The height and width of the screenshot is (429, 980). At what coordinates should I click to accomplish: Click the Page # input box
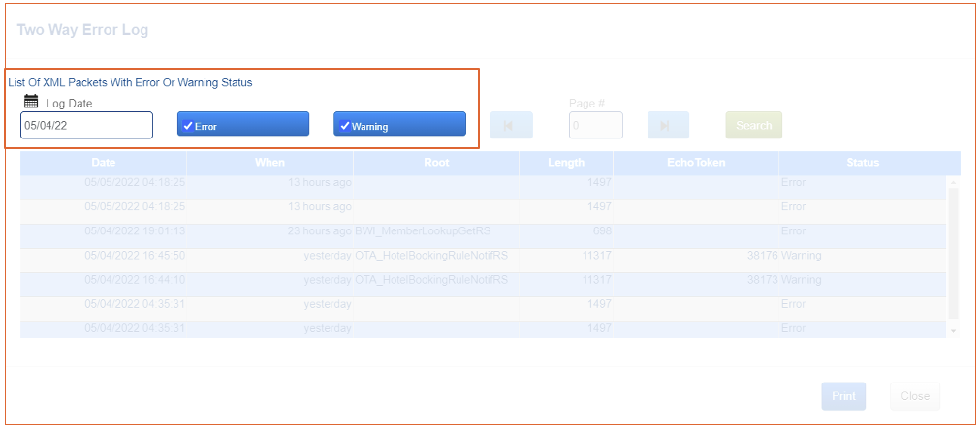(x=595, y=126)
